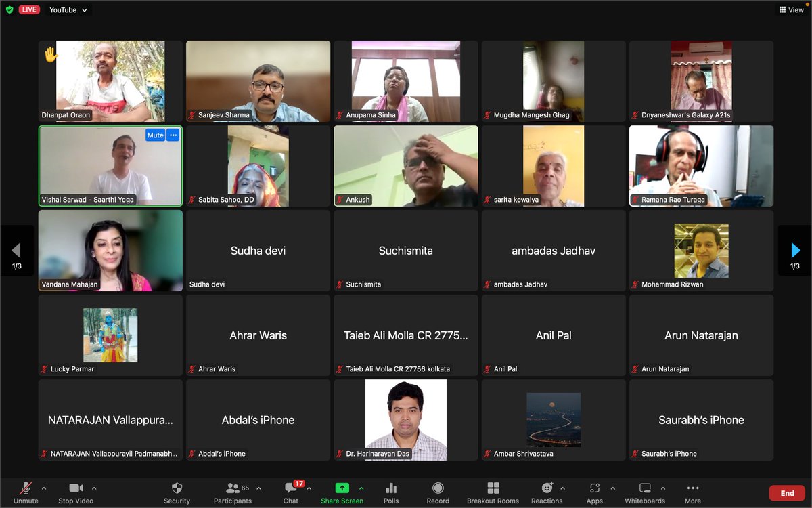Click the Unmute microphone icon
The height and width of the screenshot is (508, 812).
(26, 488)
